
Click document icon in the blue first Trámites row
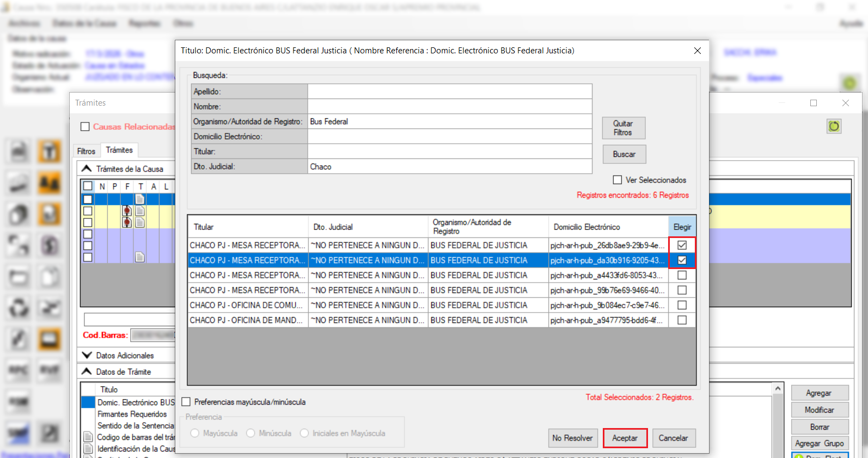(x=140, y=199)
